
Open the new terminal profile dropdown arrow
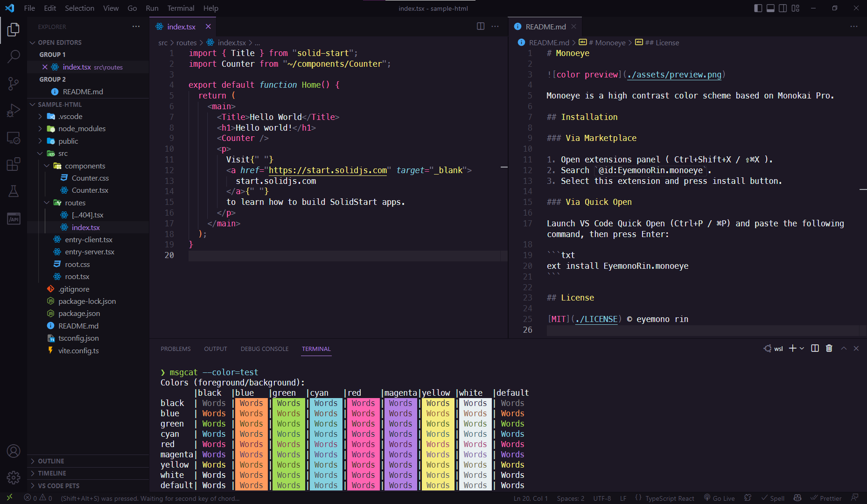click(x=802, y=348)
